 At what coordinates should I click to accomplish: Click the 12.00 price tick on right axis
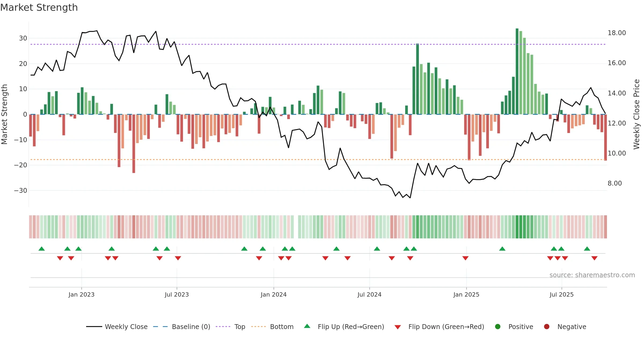pos(617,123)
